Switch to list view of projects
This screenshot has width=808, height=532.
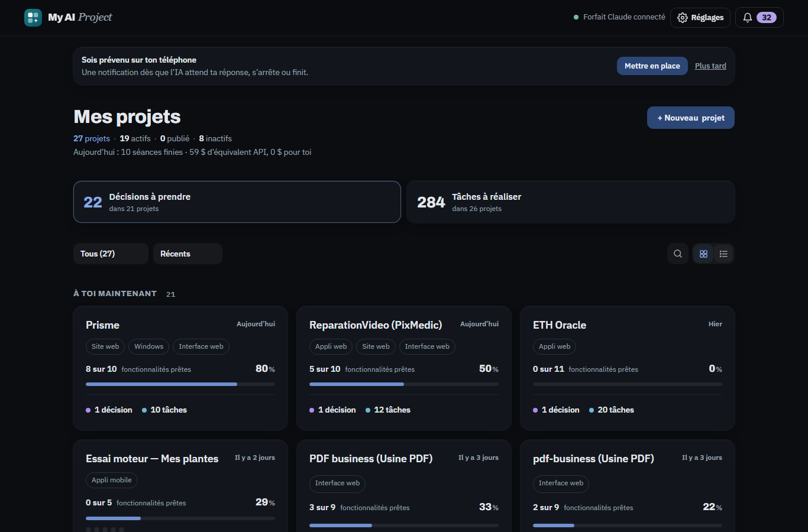pyautogui.click(x=723, y=254)
